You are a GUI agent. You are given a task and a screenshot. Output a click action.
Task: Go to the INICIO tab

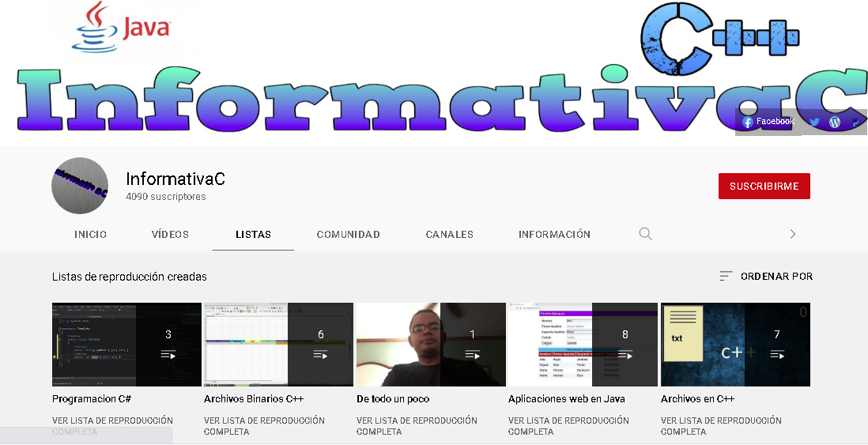(x=90, y=234)
